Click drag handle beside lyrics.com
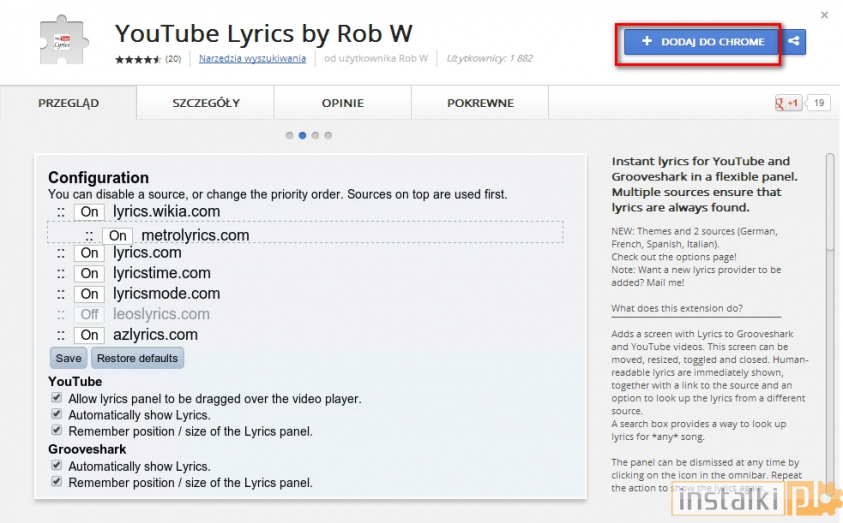 coord(61,253)
